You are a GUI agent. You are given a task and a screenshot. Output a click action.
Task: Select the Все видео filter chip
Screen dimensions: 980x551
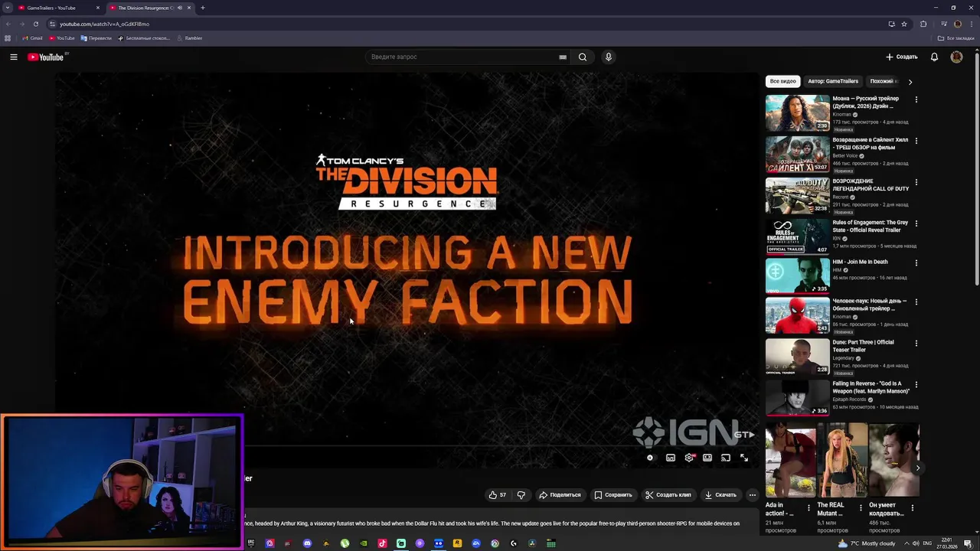(782, 81)
